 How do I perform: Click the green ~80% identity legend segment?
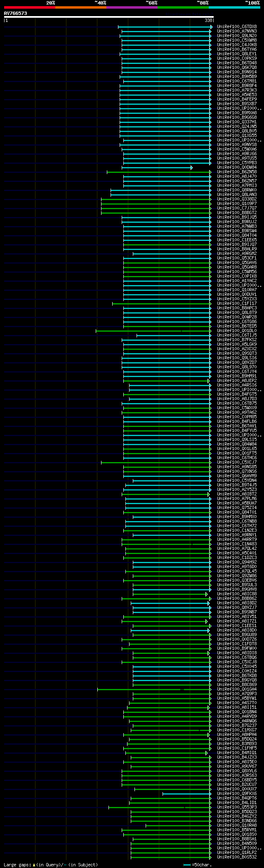coord(183,7)
